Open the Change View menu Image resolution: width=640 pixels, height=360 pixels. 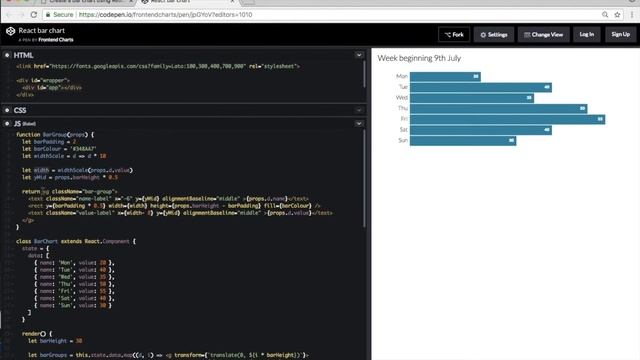click(544, 35)
